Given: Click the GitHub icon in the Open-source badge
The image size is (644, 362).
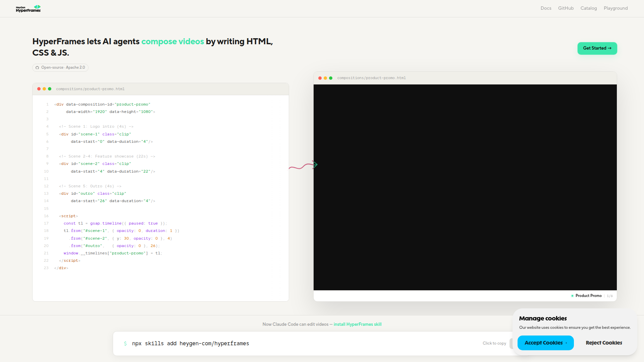Looking at the screenshot, I should click(x=37, y=68).
